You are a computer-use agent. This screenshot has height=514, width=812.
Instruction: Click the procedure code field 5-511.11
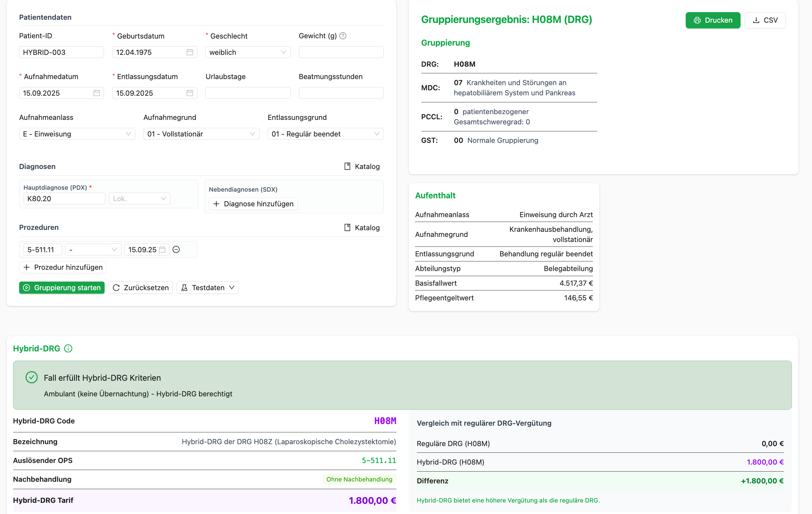(x=43, y=250)
